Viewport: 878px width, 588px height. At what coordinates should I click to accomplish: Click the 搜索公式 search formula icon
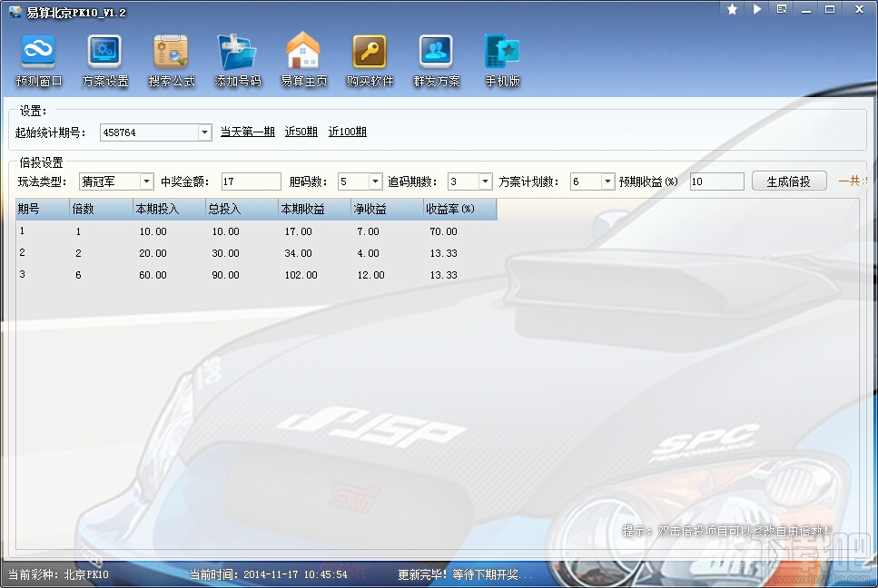pyautogui.click(x=172, y=60)
